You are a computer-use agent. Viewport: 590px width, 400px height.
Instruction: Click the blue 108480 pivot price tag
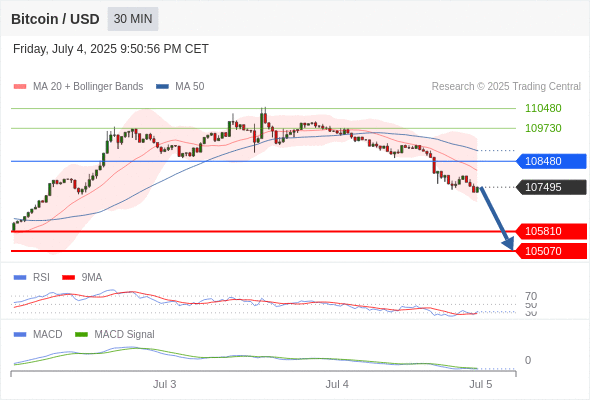click(x=551, y=161)
